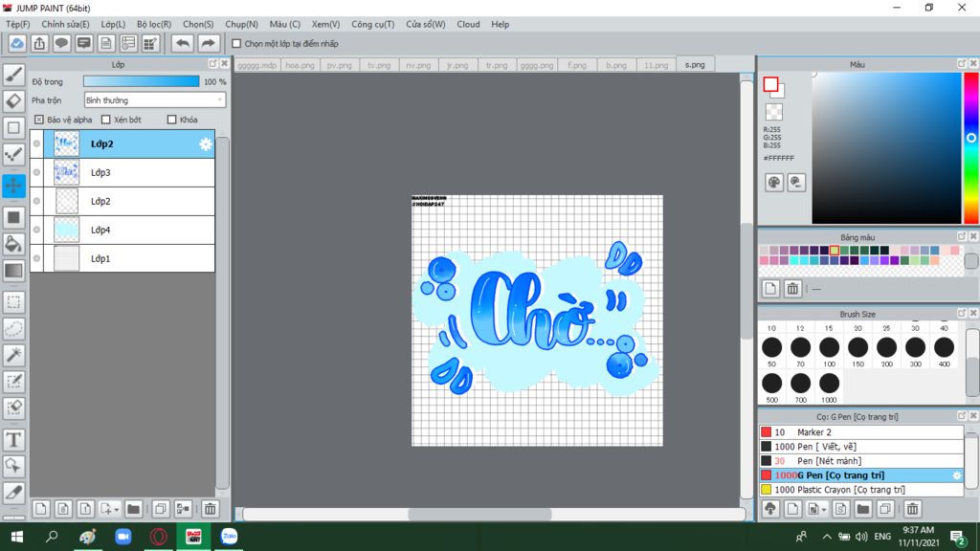This screenshot has width=980, height=551.
Task: Click the speech bubble comment icon
Action: coord(61,44)
